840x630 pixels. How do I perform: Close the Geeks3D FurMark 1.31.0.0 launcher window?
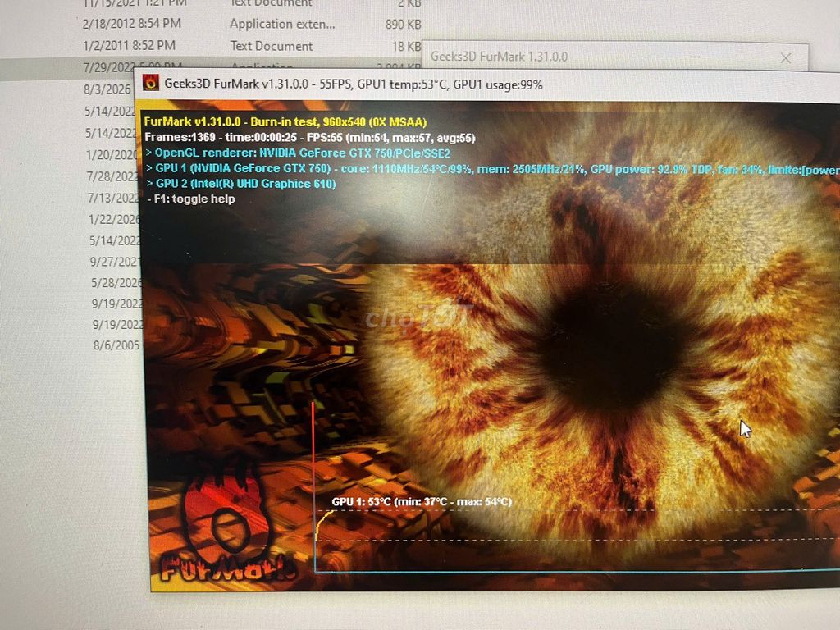[x=785, y=58]
